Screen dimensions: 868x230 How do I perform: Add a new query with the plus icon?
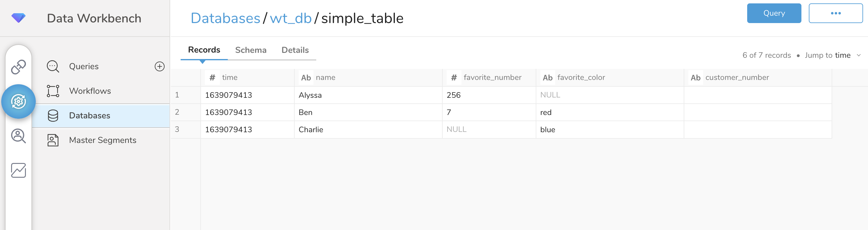pyautogui.click(x=159, y=66)
